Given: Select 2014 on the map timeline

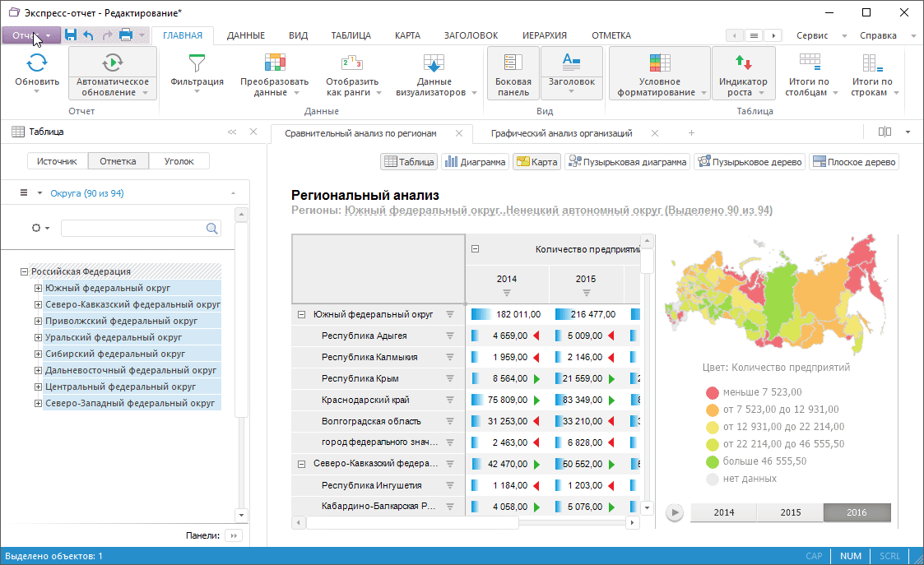Looking at the screenshot, I should [723, 512].
